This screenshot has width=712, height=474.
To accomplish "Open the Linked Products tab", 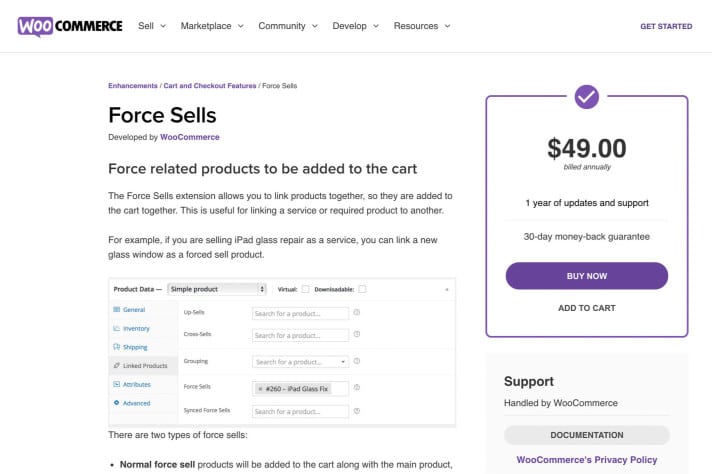I will pos(144,365).
